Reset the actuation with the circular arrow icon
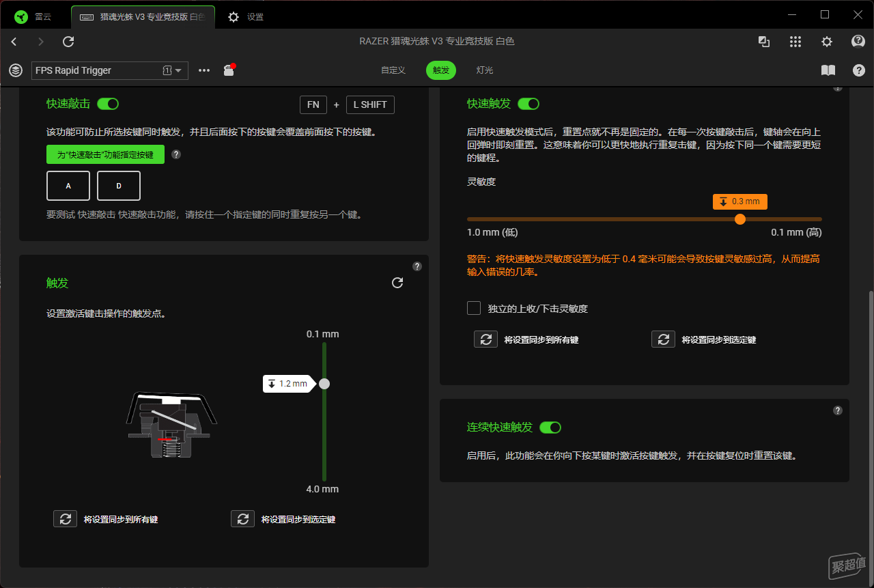The width and height of the screenshot is (874, 588). [397, 283]
